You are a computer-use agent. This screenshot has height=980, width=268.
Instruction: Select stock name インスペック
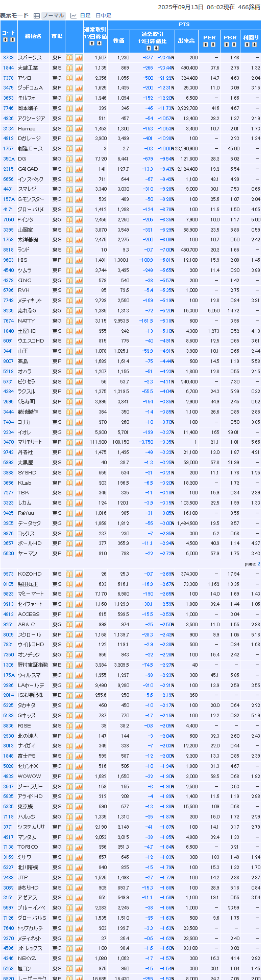31,179
